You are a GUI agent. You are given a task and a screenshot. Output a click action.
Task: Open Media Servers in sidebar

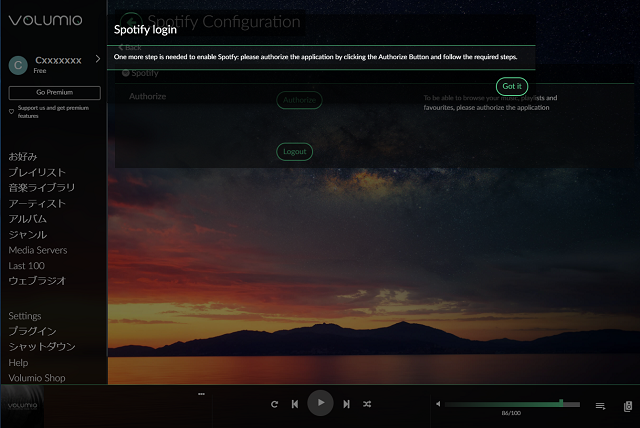pyautogui.click(x=38, y=250)
